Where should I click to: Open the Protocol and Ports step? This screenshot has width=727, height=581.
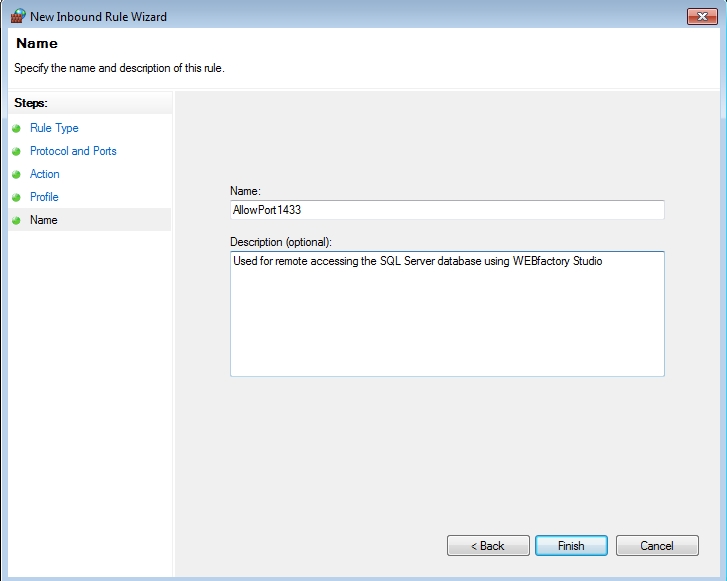coord(73,151)
